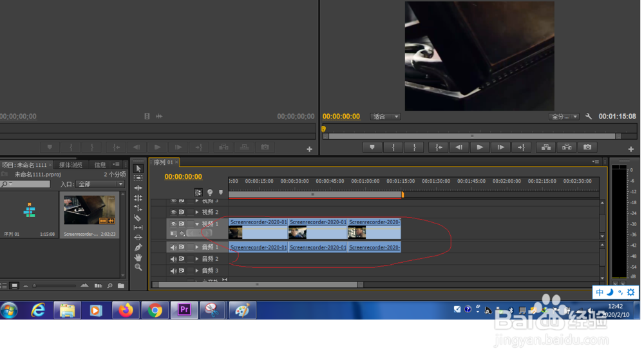Screen dimensions: 644x362
Task: Open button editor plus in Source monitor
Action: coord(309,149)
